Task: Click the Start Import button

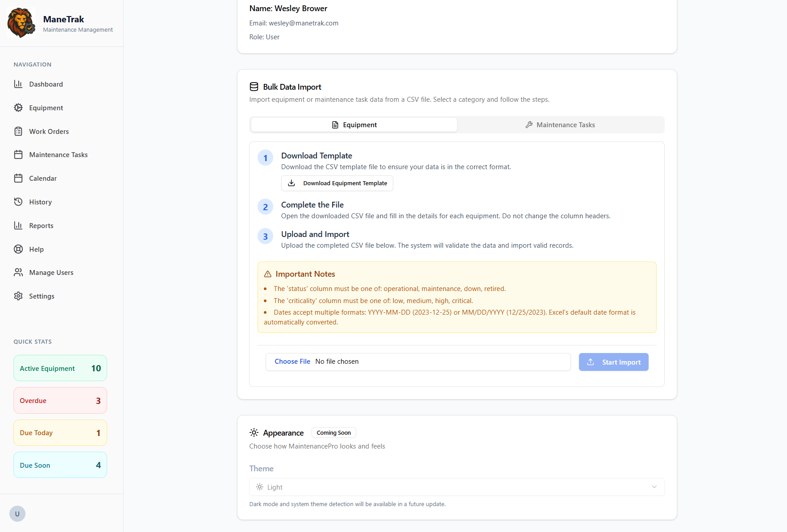Action: [x=613, y=362]
